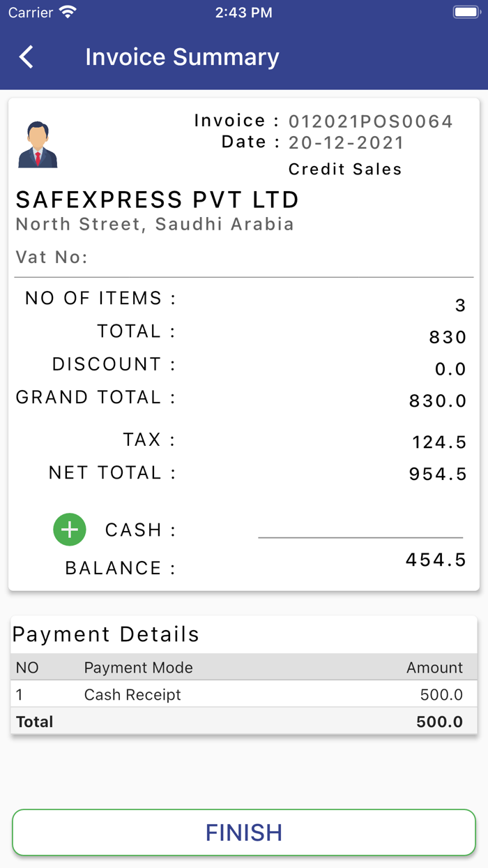Tap the Wi-Fi icon in the status bar
The width and height of the screenshot is (488, 868).
(x=66, y=11)
